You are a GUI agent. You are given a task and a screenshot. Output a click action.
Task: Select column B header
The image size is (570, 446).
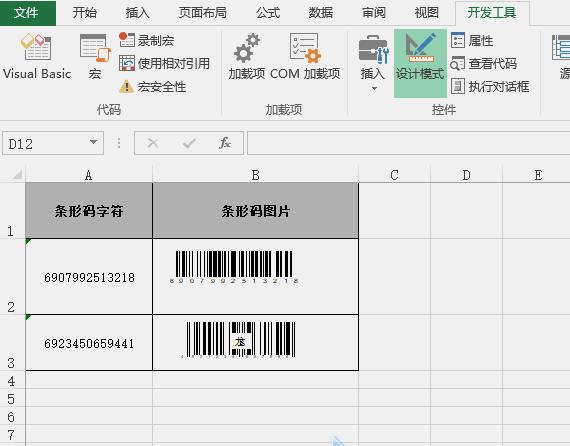(256, 175)
